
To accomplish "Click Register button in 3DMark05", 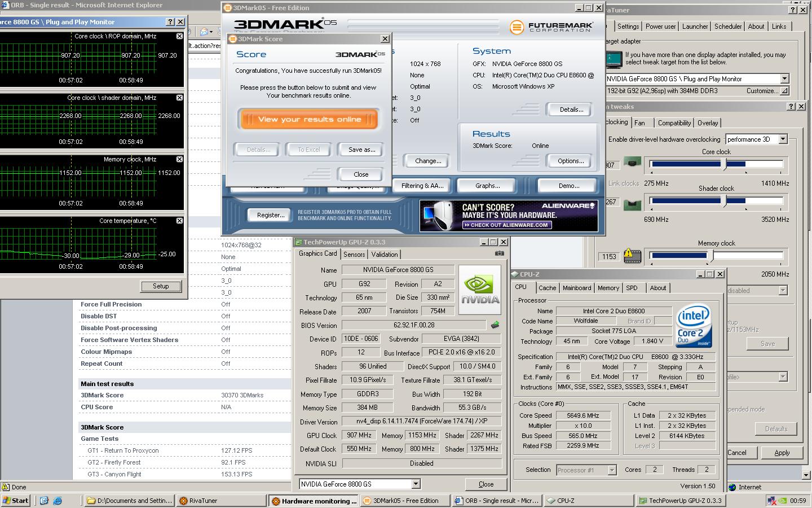I will click(x=271, y=215).
